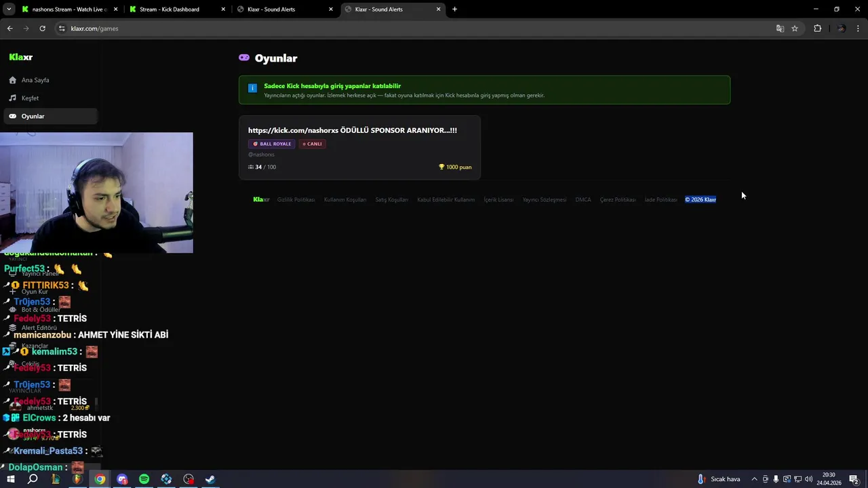Open the Çerez Politikası footer link
Viewport: 868px width, 488px height.
618,200
